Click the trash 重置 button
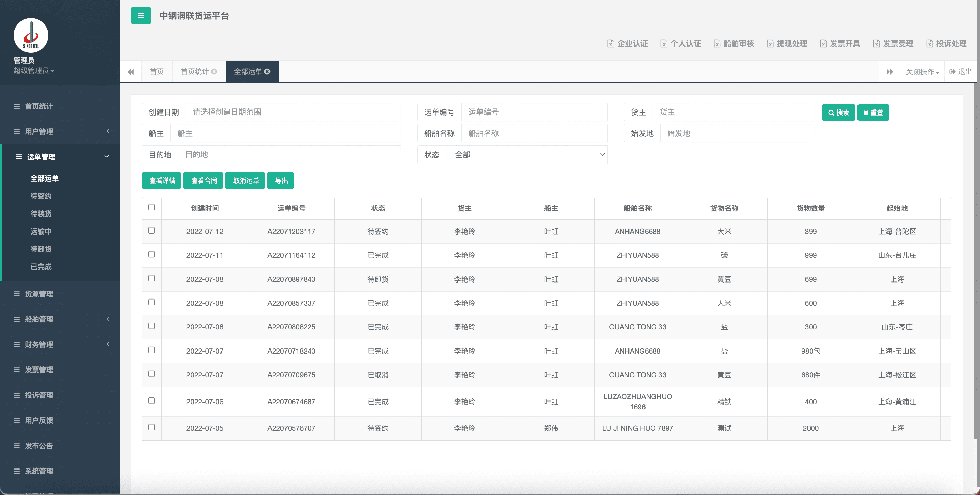This screenshot has height=495, width=980. click(873, 113)
